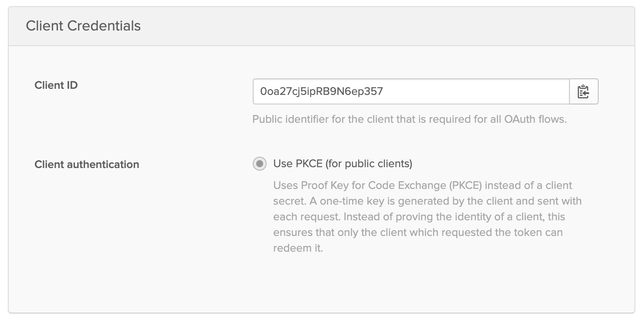This screenshot has height=323, width=644.
Task: Click the 'Use PKCE (for public clients)' label
Action: (x=342, y=164)
